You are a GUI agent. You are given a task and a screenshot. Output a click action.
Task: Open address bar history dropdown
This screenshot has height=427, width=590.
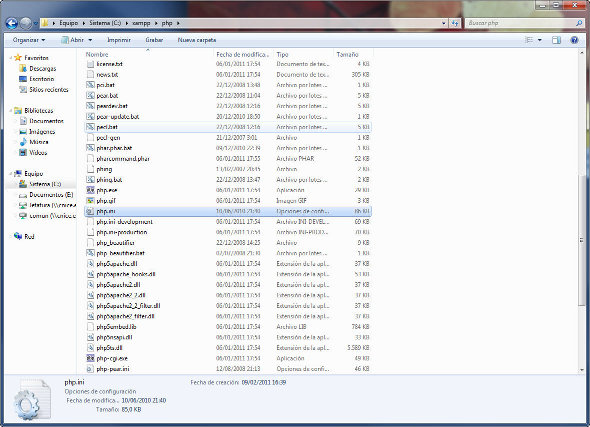click(444, 23)
